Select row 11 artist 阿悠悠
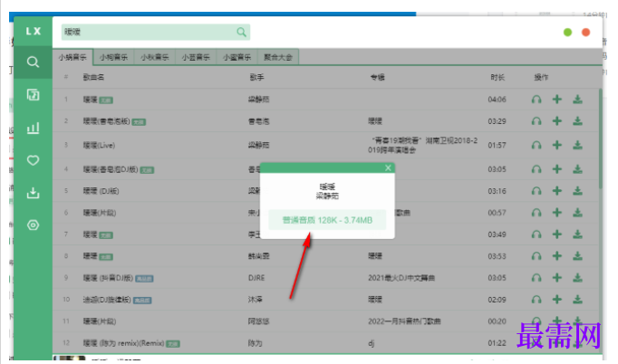The width and height of the screenshot is (618, 364). coord(258,321)
